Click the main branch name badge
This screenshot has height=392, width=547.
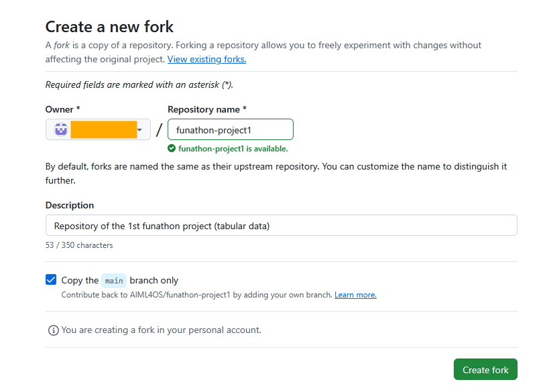114,281
